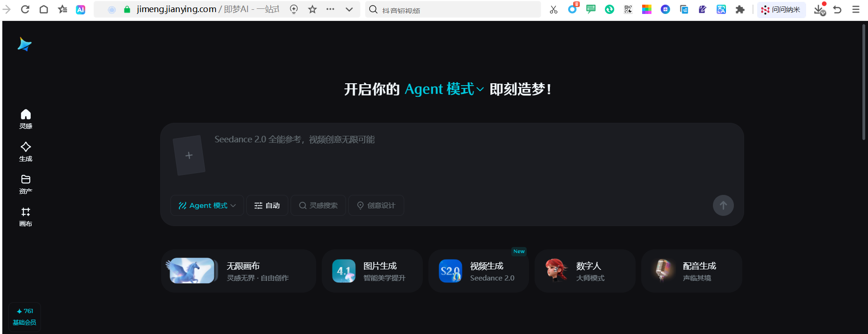Click the purple pen note extension icon
Image resolution: width=868 pixels, height=334 pixels.
pyautogui.click(x=703, y=9)
